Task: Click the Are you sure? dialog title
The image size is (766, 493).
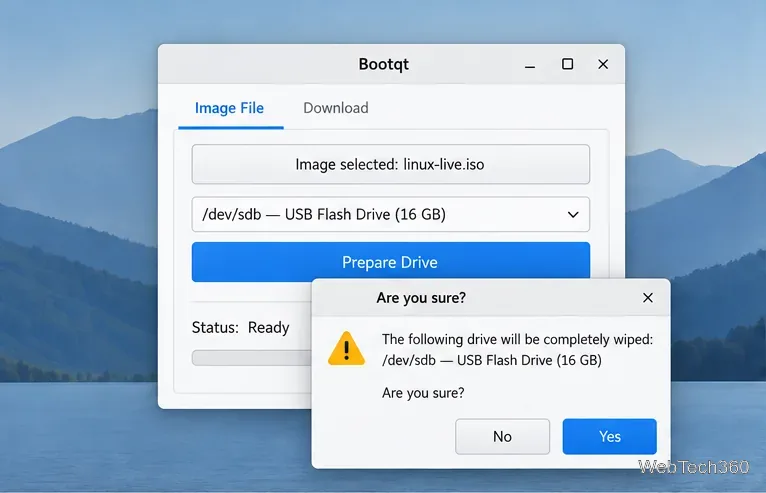Action: 421,298
